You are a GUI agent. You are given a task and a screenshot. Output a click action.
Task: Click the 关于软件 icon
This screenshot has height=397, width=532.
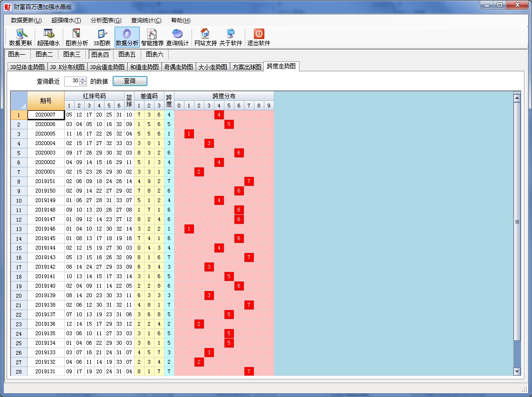click(x=231, y=37)
